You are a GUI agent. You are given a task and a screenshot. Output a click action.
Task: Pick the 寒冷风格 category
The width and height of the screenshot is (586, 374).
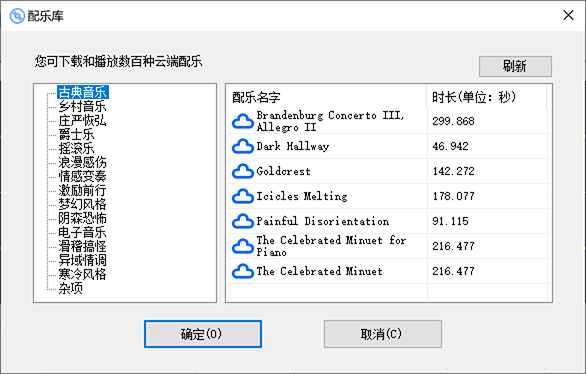tap(82, 274)
